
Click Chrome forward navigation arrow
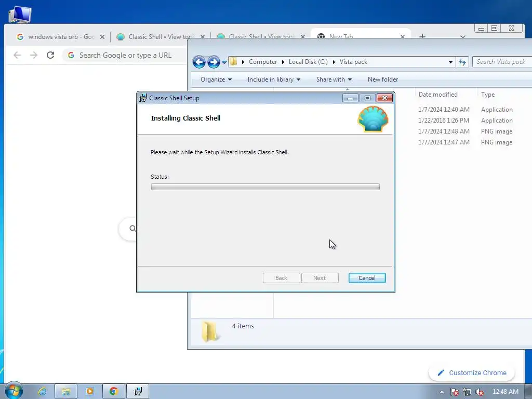(x=34, y=55)
